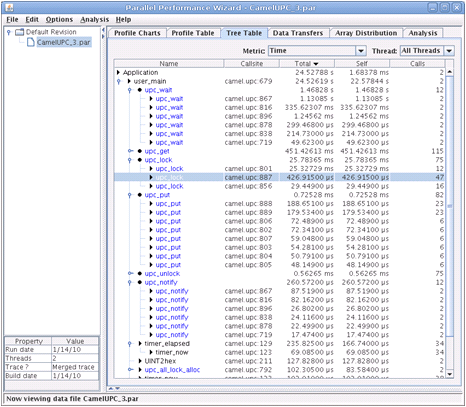The height and width of the screenshot is (407, 466).
Task: Open the Analysis menu
Action: click(x=94, y=20)
